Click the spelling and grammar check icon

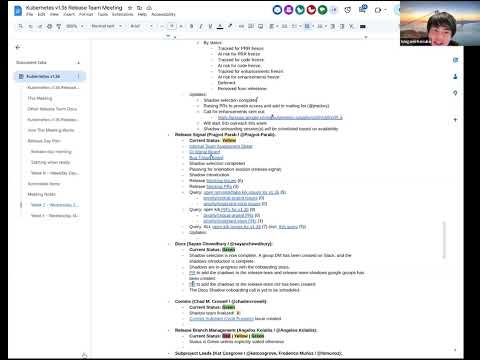coord(59,26)
